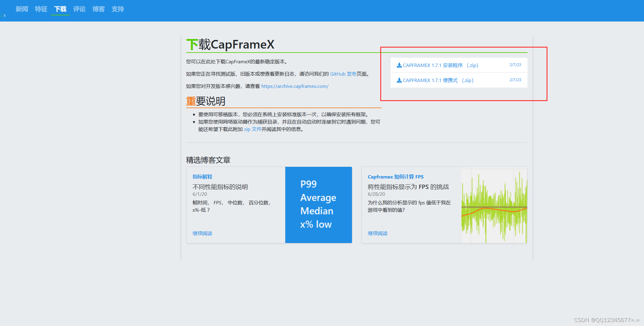Screen dimensions: 644x326
Task: Open the zip 文件 link
Action: 253,129
